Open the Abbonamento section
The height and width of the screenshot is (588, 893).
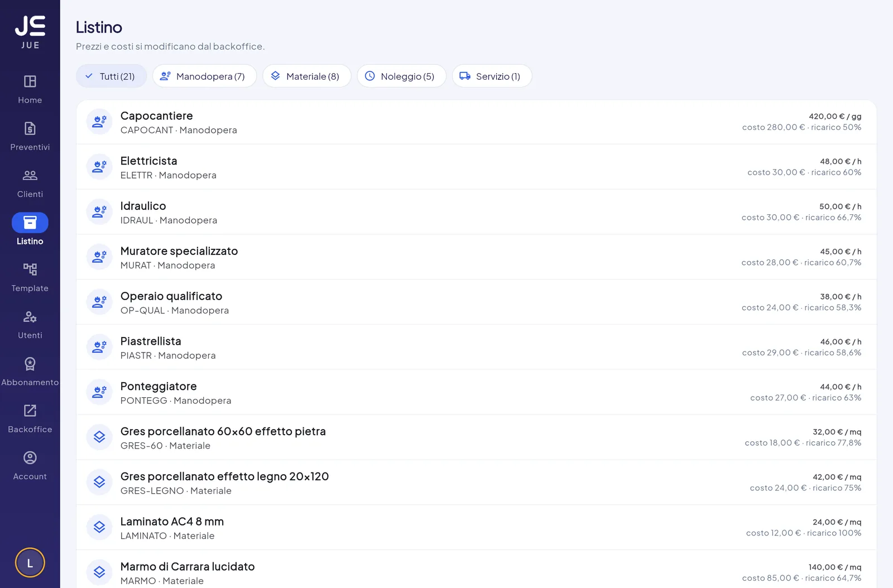point(30,372)
